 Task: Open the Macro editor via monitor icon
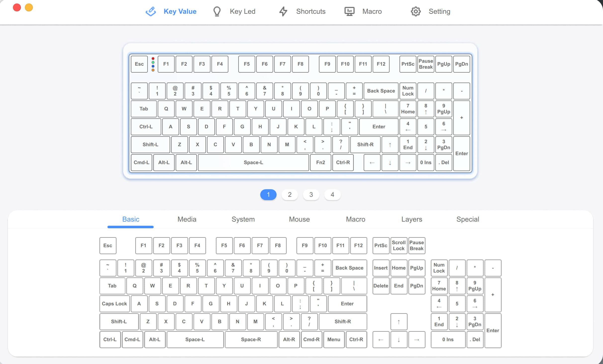(x=349, y=11)
